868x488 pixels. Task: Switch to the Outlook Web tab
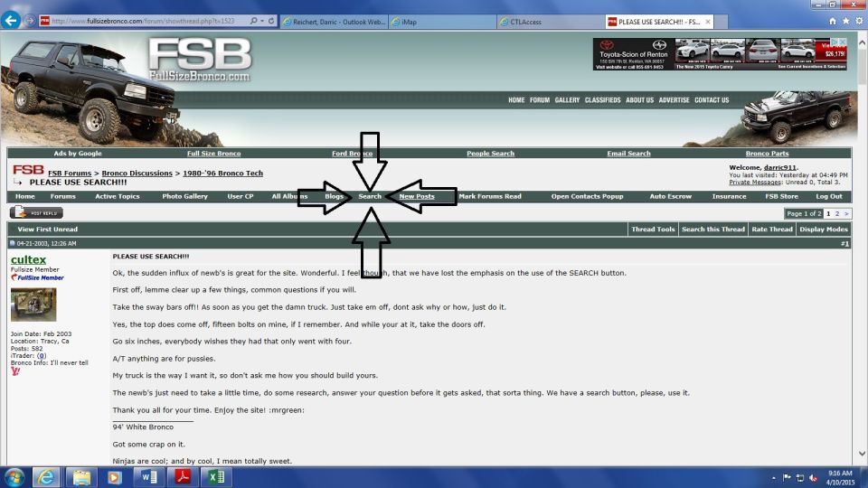coord(334,22)
